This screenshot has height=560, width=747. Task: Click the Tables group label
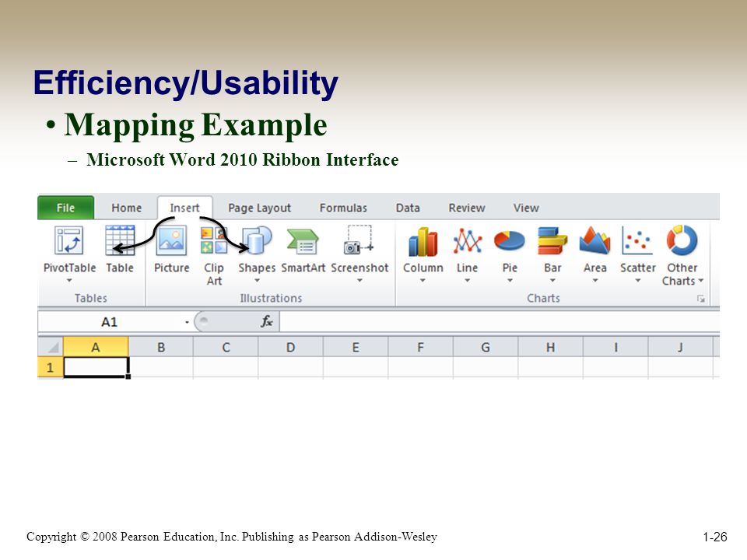click(x=90, y=298)
